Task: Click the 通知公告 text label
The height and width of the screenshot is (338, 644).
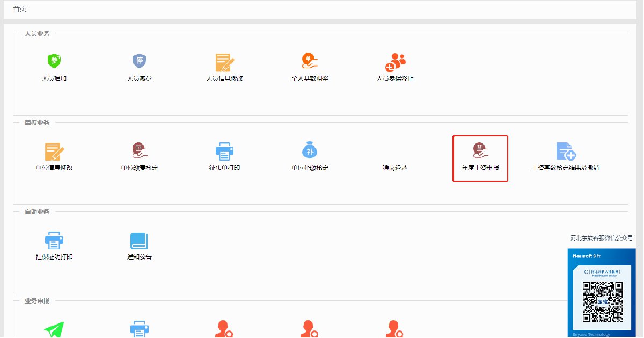Action: click(x=139, y=257)
